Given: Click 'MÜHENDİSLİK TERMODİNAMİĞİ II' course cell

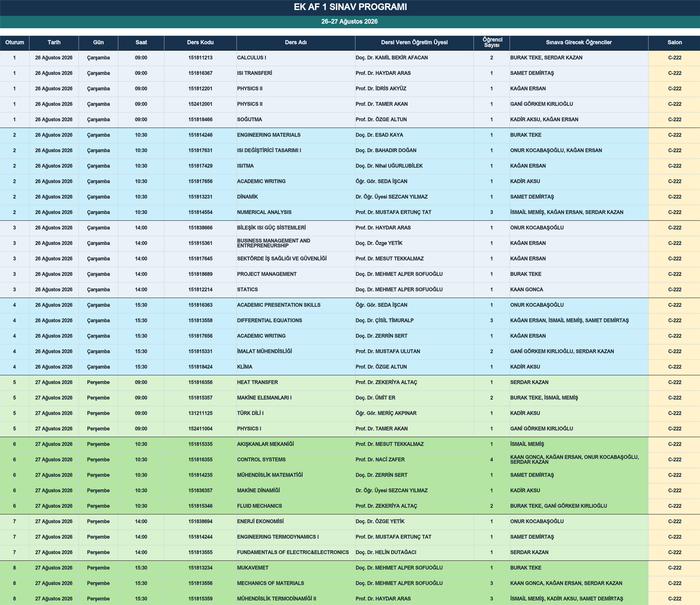Looking at the screenshot, I should click(296, 599).
